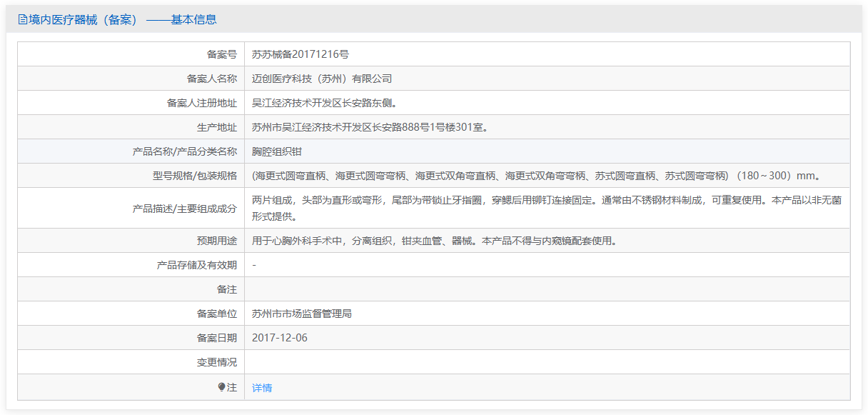Click the 备注 label

227,289
